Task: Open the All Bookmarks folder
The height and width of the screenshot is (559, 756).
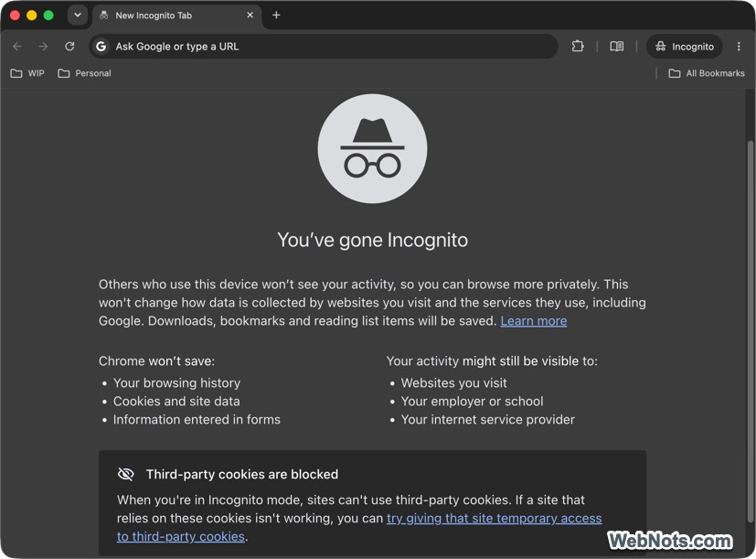Action: click(707, 73)
